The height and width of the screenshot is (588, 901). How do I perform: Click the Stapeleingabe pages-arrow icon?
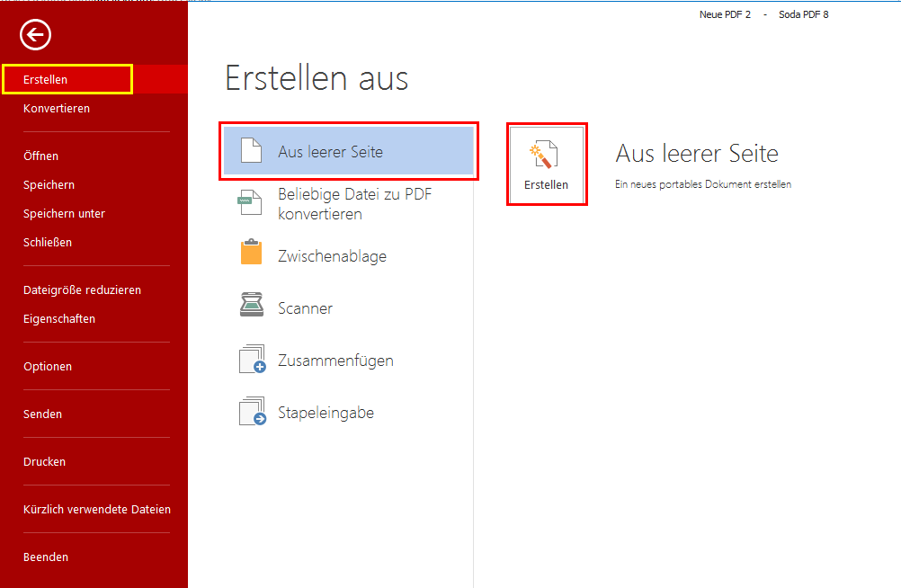point(252,412)
